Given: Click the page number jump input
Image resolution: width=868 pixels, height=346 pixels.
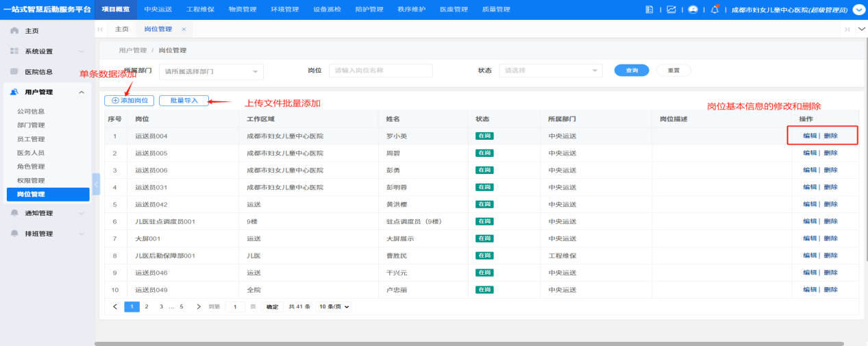Looking at the screenshot, I should 235,307.
